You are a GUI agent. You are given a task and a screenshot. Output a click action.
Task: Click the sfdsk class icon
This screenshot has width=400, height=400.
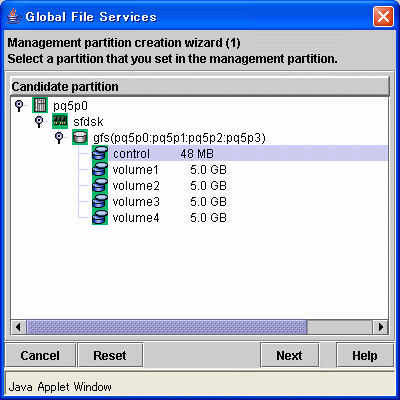[x=60, y=121]
